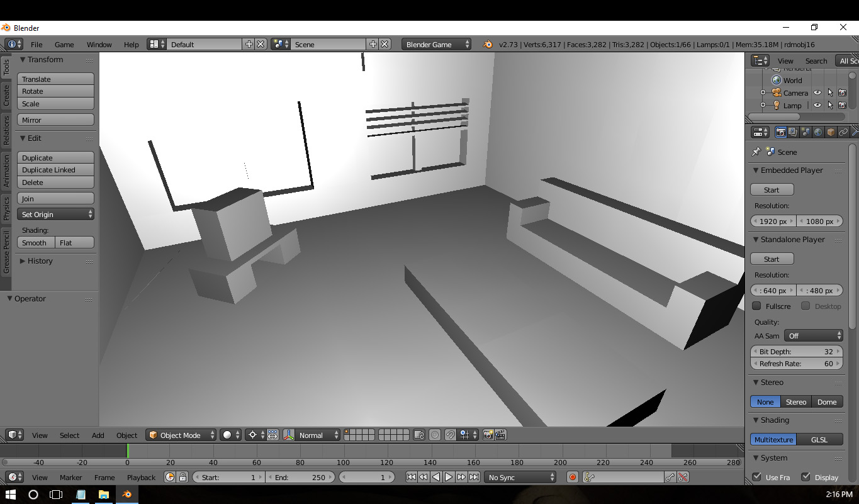859x504 pixels.
Task: Click the Blender logo in info header
Action: tap(488, 44)
